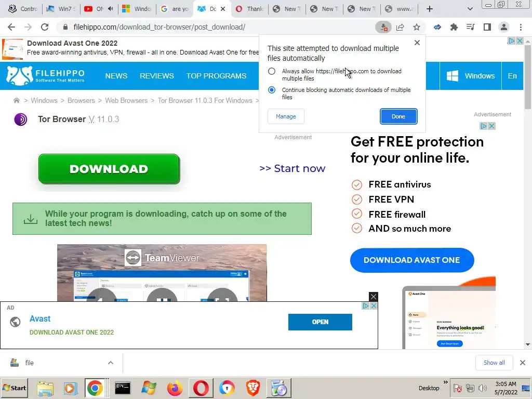This screenshot has width=532, height=399.
Task: Open the extensions puzzle icon
Action: tap(454, 27)
